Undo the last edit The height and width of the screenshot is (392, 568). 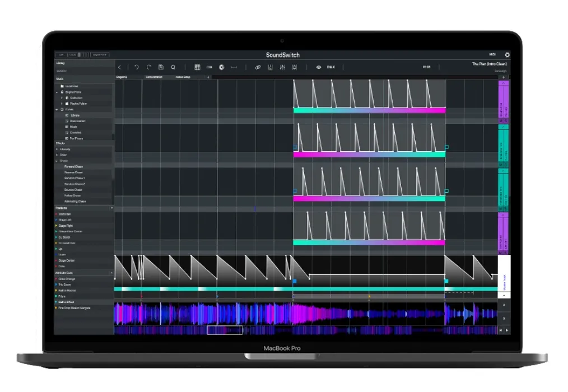tap(137, 67)
